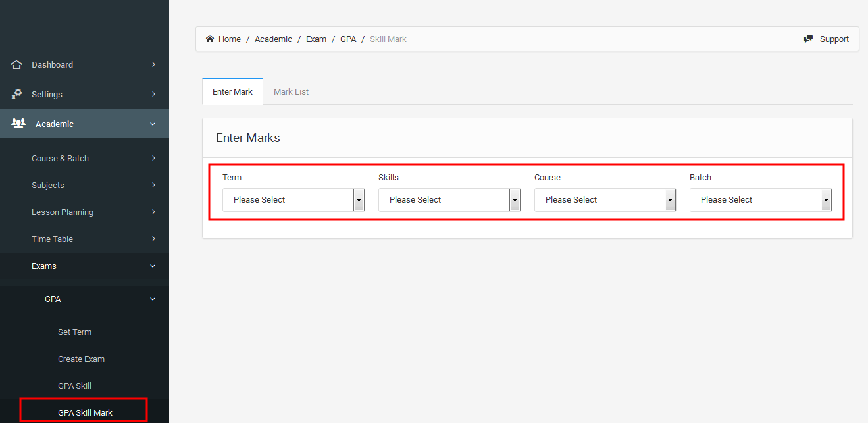Open Time Table menu item
The height and width of the screenshot is (423, 868).
coord(52,239)
